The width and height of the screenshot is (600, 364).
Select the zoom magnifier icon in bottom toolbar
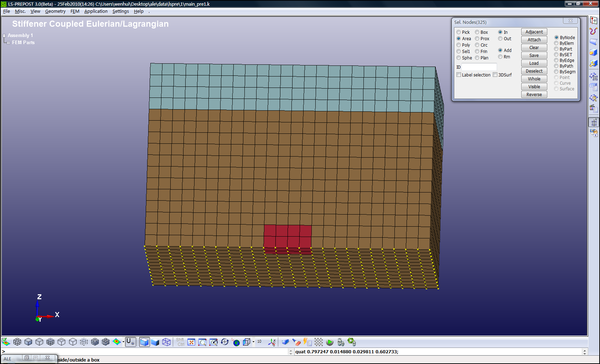coord(202,342)
